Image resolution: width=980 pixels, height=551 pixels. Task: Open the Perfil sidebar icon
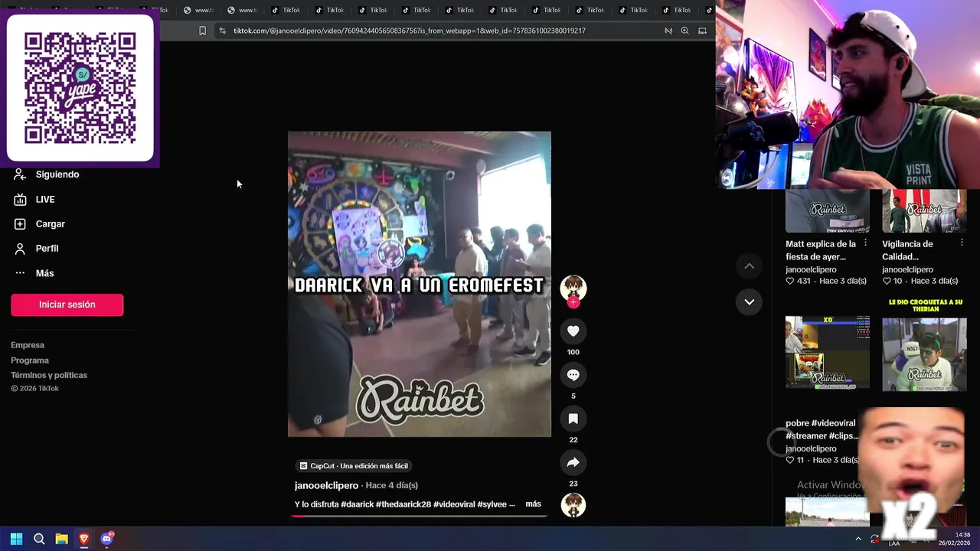(x=20, y=249)
